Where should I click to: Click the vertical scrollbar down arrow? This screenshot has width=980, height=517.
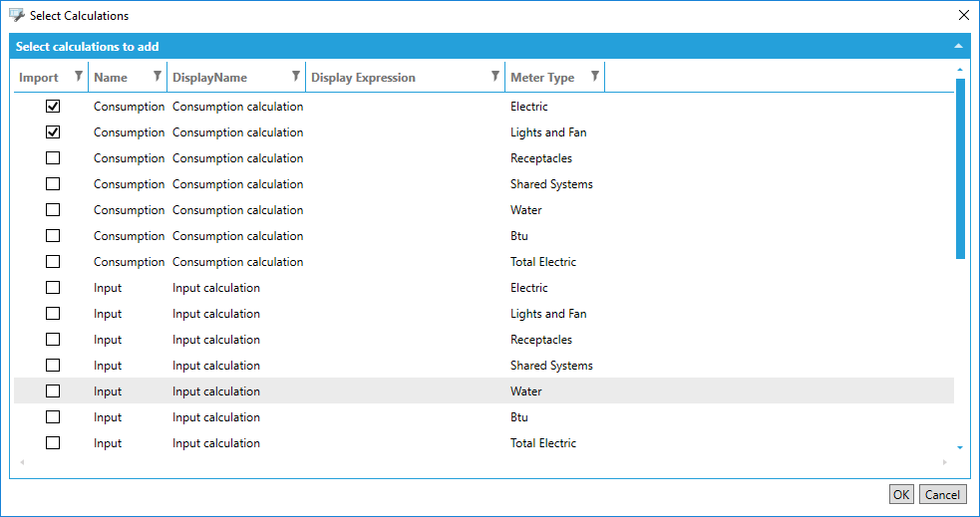[x=960, y=448]
